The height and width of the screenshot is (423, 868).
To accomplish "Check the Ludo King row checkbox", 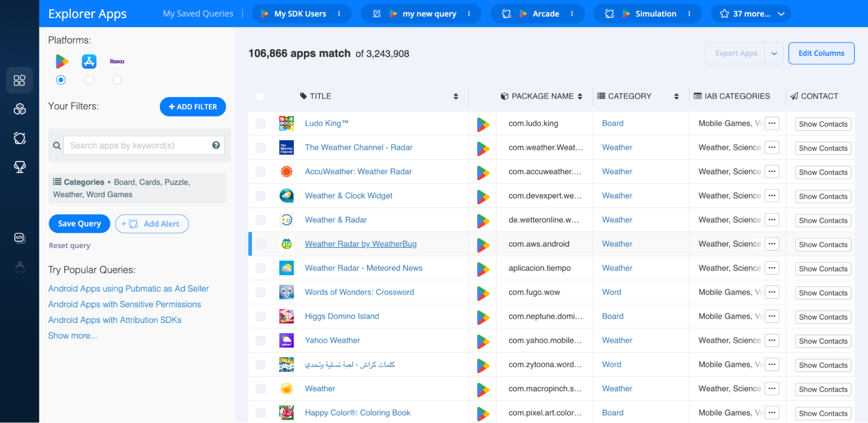I will (261, 123).
